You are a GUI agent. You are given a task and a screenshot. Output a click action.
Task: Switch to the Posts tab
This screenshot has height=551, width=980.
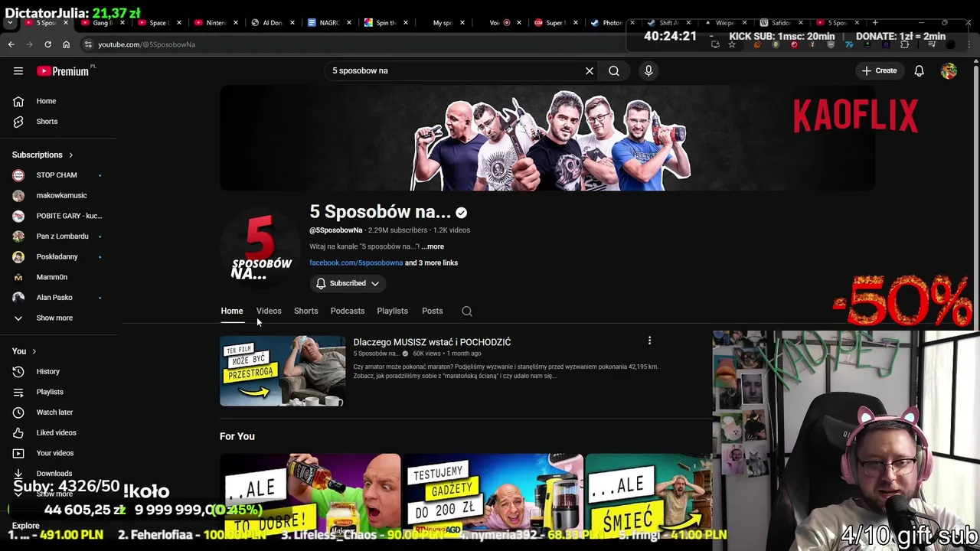(x=433, y=311)
